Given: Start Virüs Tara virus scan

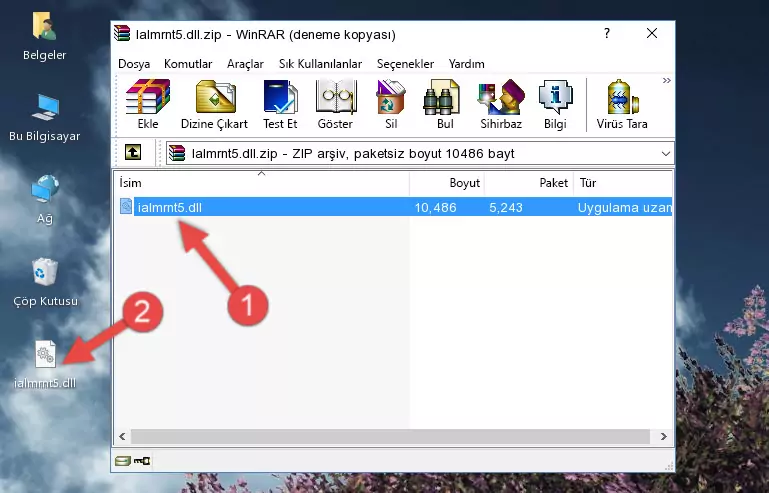Looking at the screenshot, I should click(622, 104).
